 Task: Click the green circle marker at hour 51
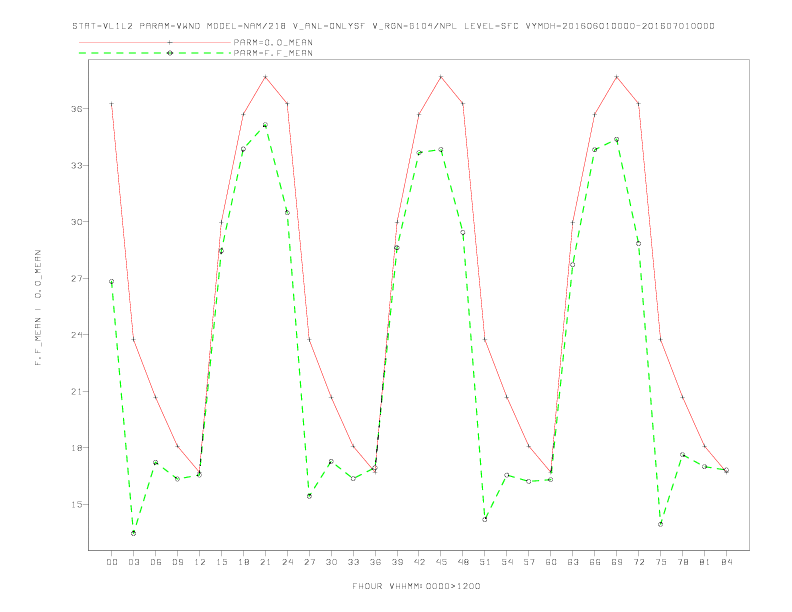coord(485,519)
